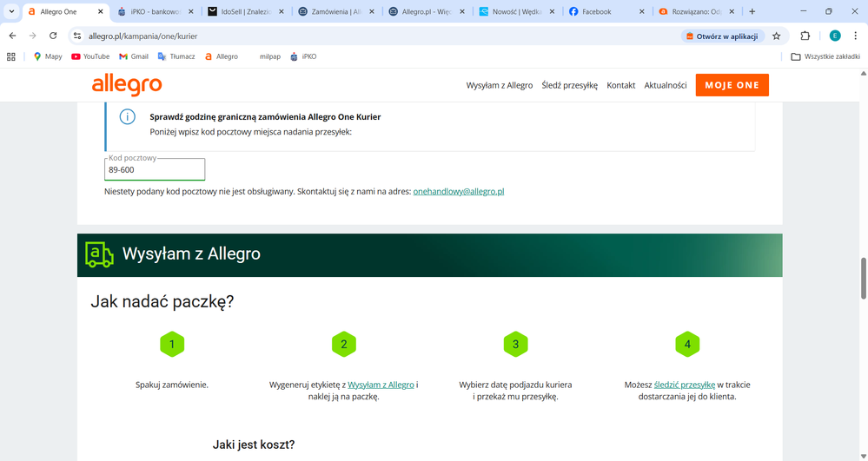Switch to the iPKO bankowość tab
868x461 pixels.
[x=156, y=11]
